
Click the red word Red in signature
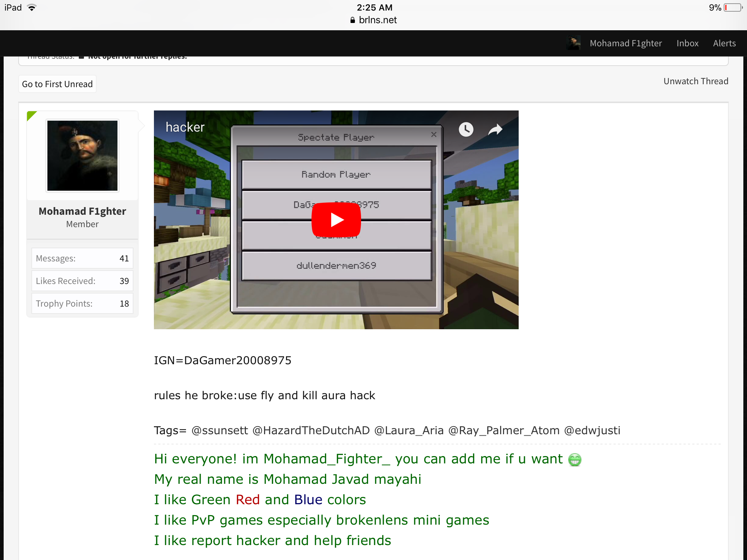[248, 500]
